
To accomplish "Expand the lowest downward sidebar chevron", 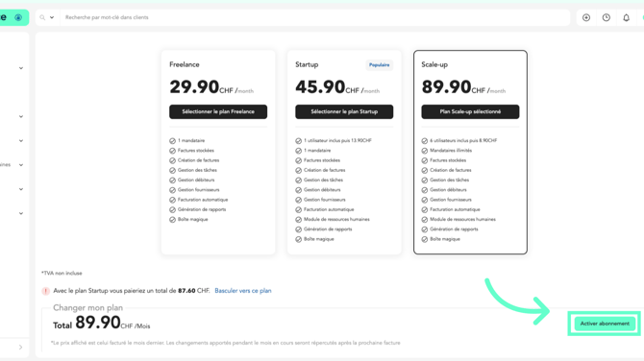I will point(21,213).
